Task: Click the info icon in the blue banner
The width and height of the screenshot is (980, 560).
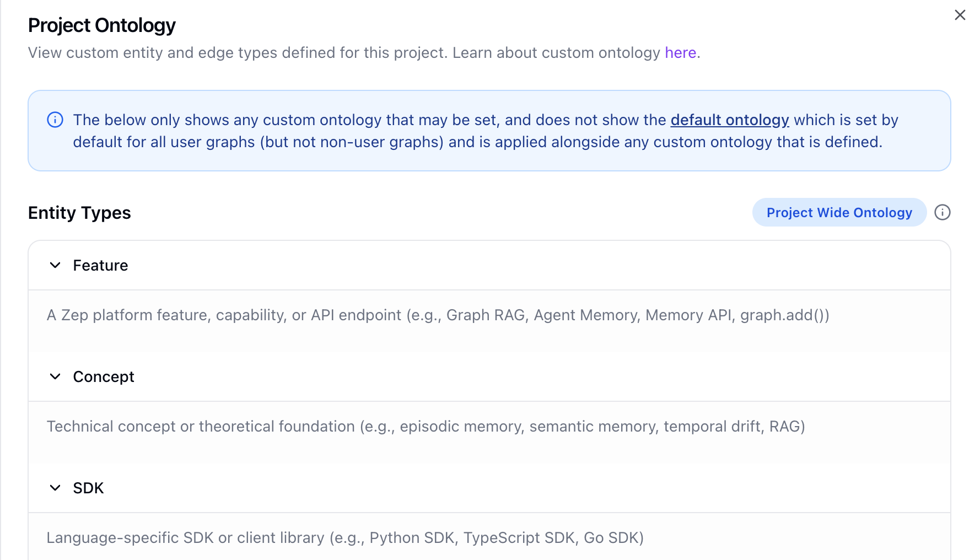Action: 55,120
